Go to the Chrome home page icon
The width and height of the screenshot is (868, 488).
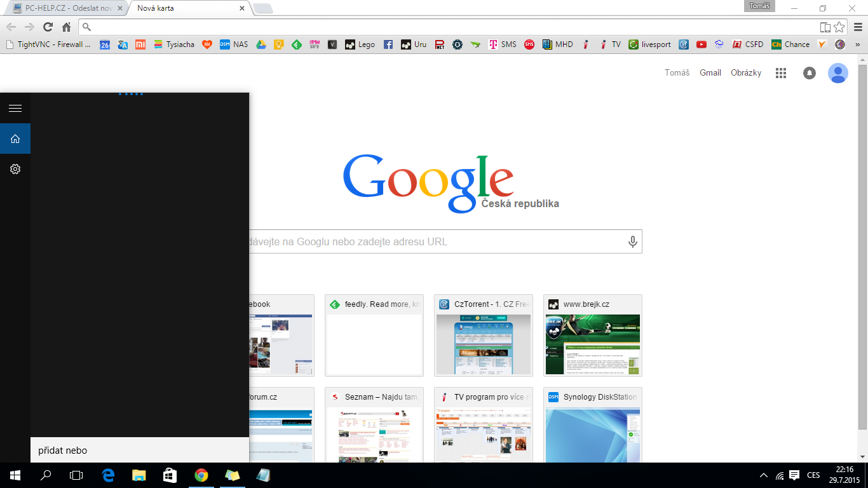[x=66, y=27]
